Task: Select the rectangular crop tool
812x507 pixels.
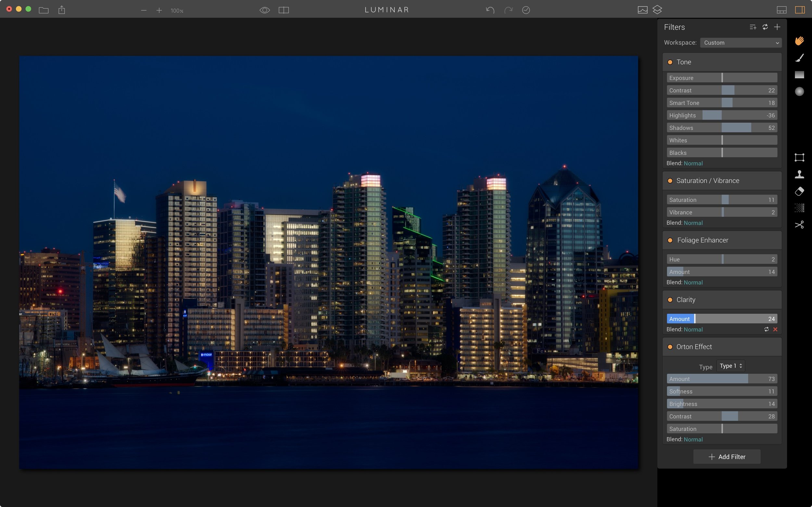Action: tap(799, 158)
